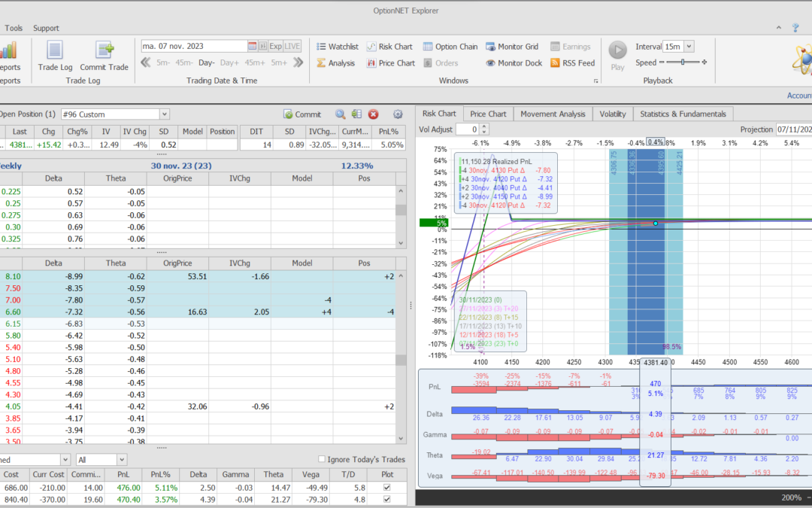Step back one day with Day-
This screenshot has width=812, height=508.
coord(207,63)
